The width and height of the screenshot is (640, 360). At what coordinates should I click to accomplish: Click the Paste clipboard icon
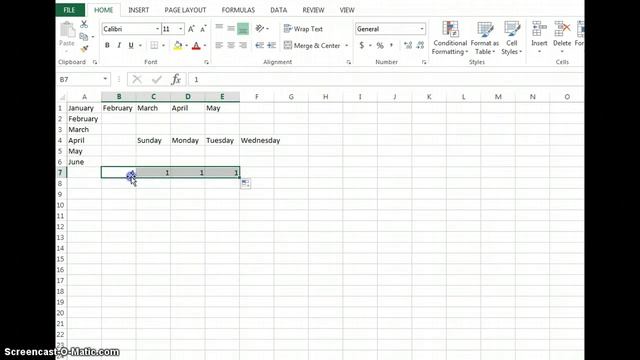(x=67, y=30)
